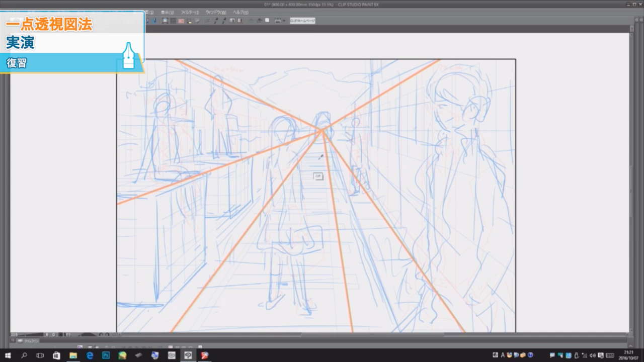The image size is (644, 362).
Task: Click the first pen-shaped Snap to Ruler icon
Action: point(216,21)
